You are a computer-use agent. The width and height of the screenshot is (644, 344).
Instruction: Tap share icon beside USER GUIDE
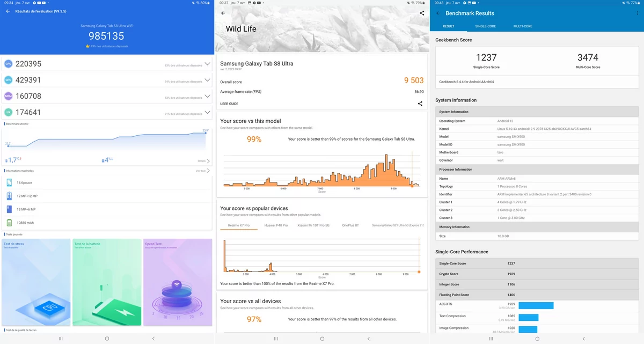[x=420, y=104]
